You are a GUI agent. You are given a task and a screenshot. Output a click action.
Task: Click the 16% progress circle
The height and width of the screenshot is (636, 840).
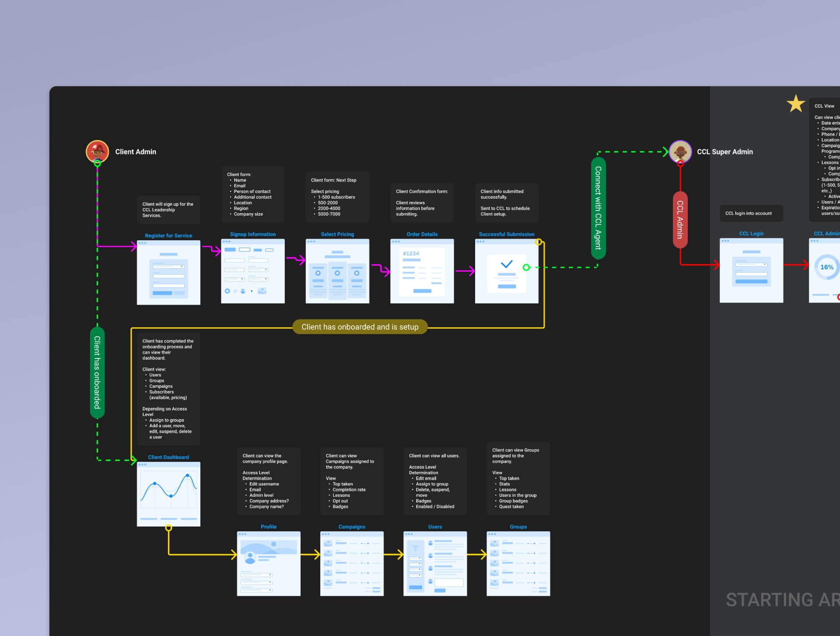pyautogui.click(x=826, y=267)
